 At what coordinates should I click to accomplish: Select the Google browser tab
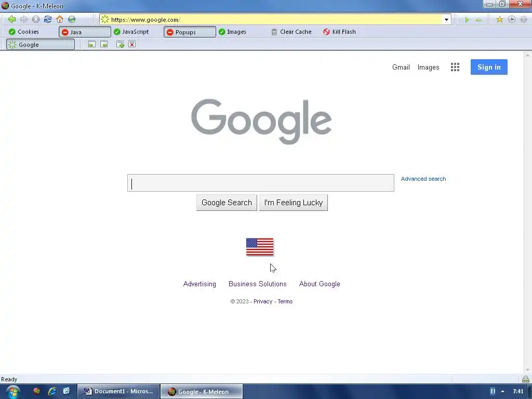[41, 45]
